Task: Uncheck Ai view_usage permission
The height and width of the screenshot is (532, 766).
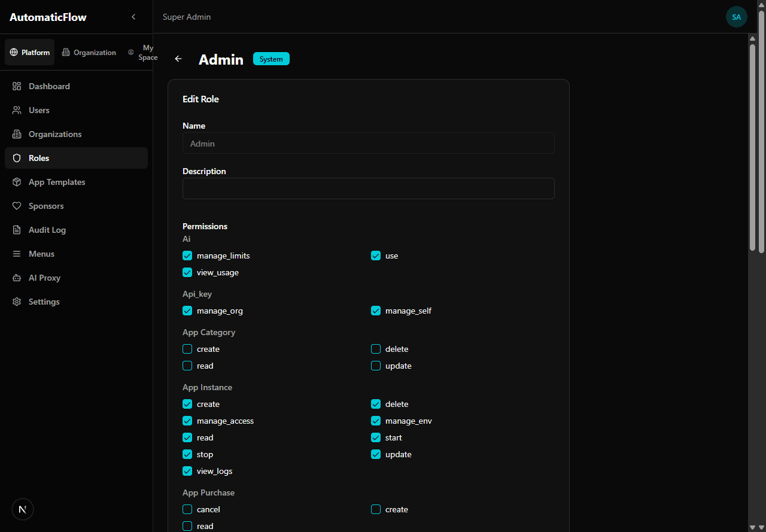Action: [187, 272]
